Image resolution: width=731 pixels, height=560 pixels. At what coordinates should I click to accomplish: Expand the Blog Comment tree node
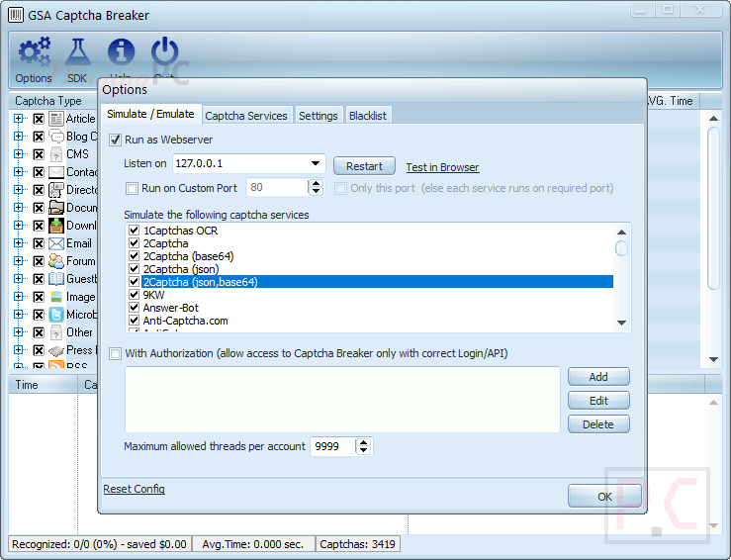point(18,137)
